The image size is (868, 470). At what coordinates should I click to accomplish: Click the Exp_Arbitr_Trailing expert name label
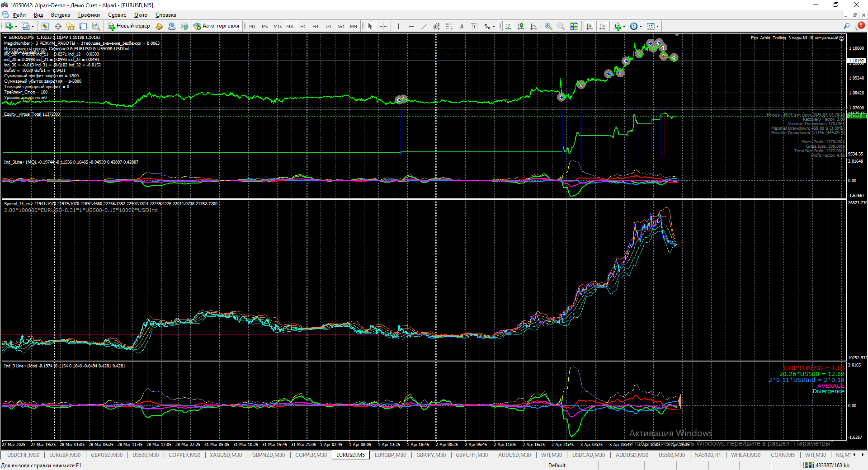(794, 38)
